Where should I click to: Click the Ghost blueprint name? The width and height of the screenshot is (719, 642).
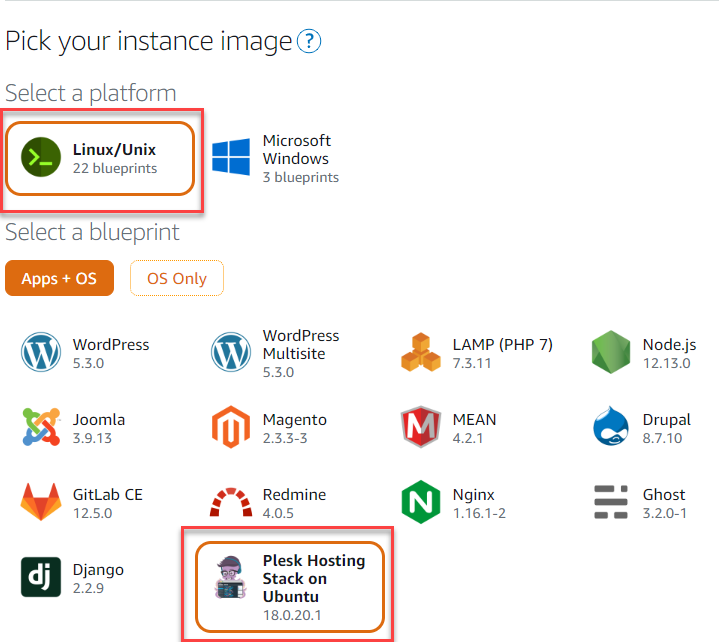(x=664, y=494)
